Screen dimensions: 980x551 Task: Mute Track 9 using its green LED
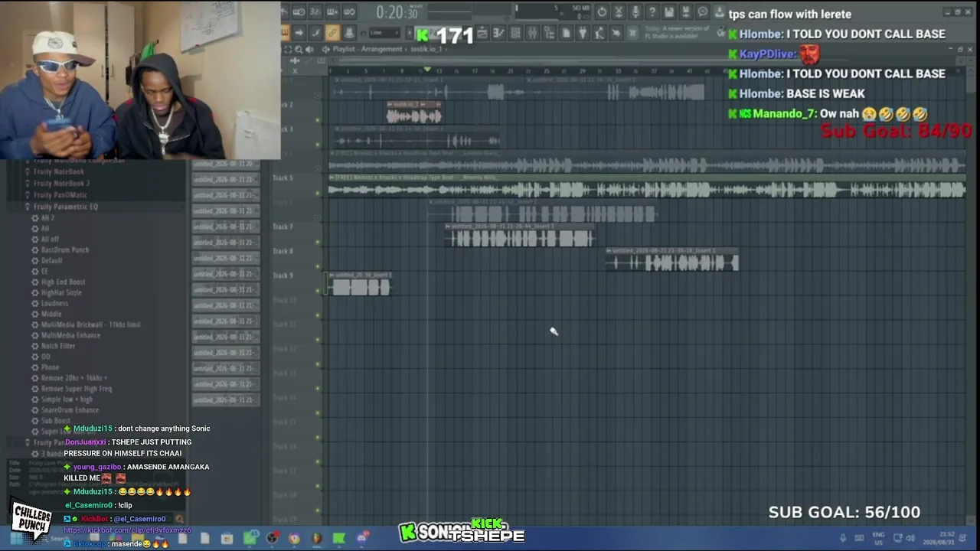click(318, 291)
